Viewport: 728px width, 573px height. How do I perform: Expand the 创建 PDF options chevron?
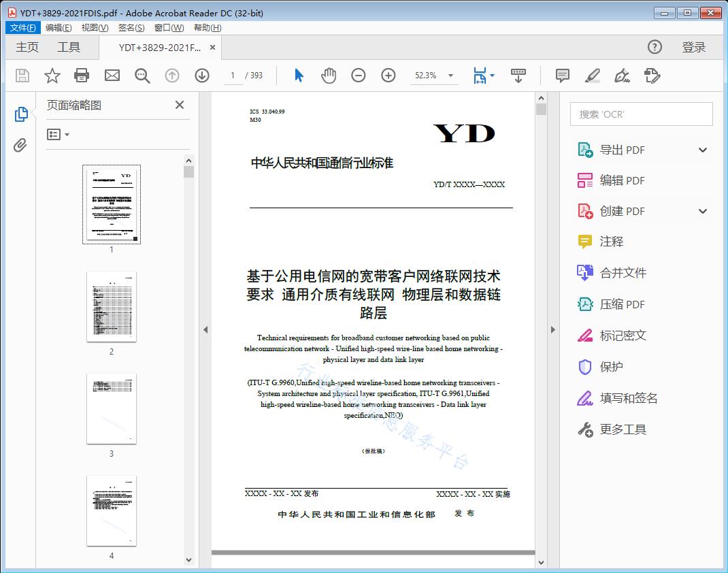click(x=702, y=211)
